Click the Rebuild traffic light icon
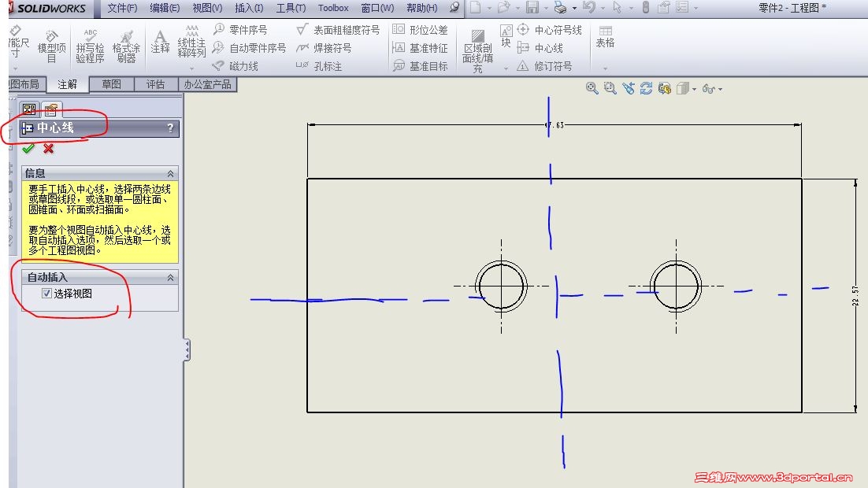This screenshot has height=488, width=868. click(645, 7)
